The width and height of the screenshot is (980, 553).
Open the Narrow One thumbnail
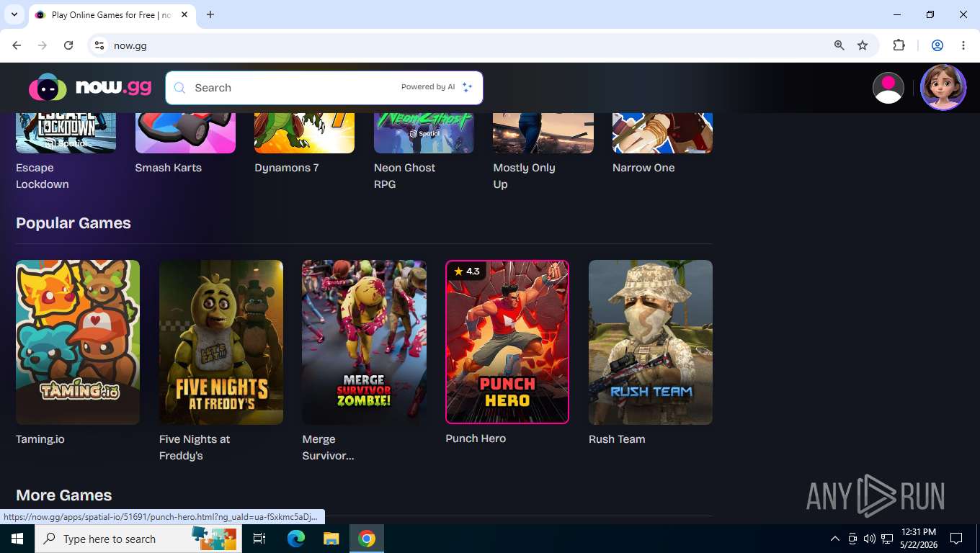point(662,133)
